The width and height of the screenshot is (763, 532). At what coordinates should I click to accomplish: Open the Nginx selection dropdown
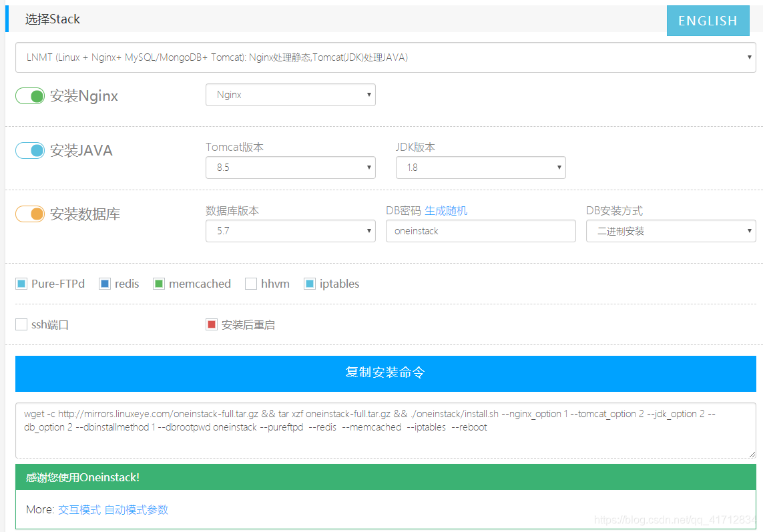pos(290,95)
